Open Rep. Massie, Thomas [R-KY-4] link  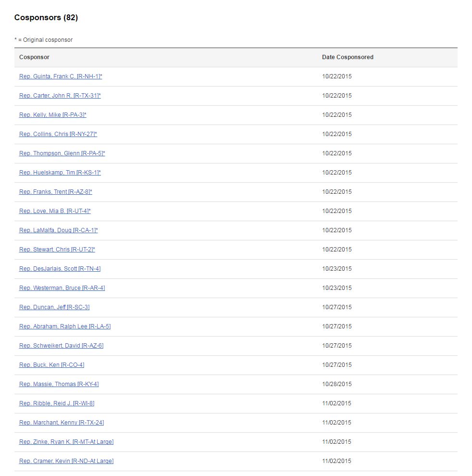tap(59, 384)
